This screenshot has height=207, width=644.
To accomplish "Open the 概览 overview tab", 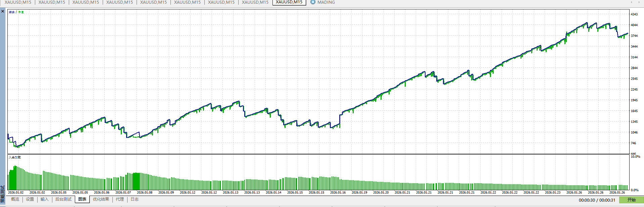I will point(15,199).
